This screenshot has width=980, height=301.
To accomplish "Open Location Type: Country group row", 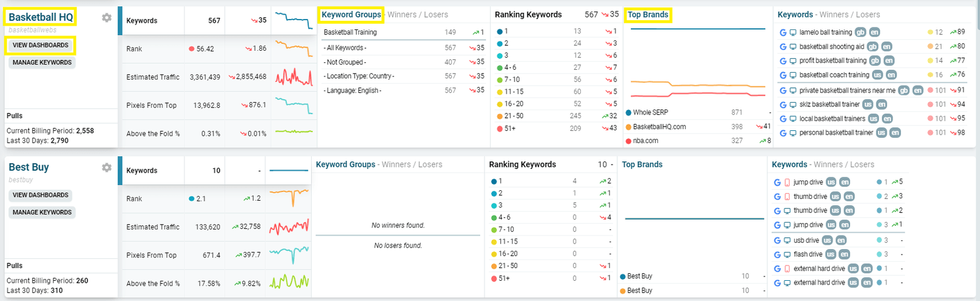I will click(x=404, y=76).
